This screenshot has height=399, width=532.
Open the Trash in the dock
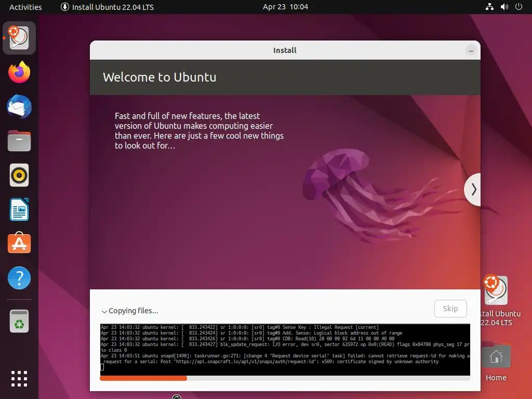tap(19, 321)
